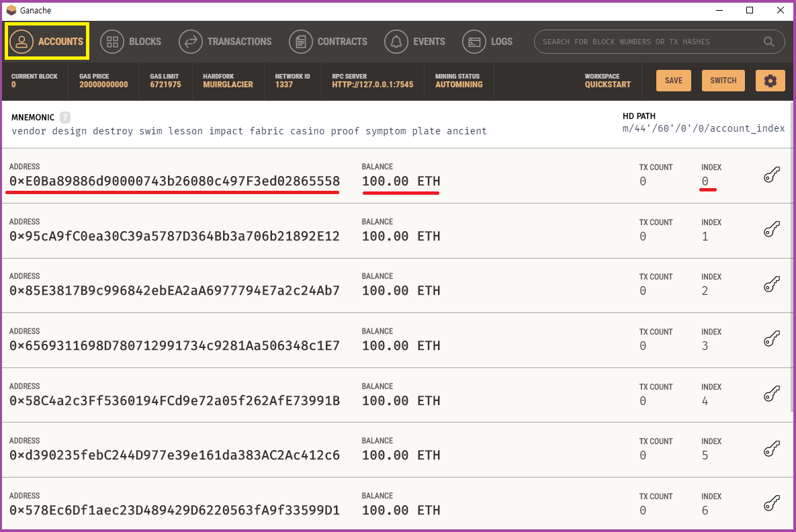Image resolution: width=796 pixels, height=532 pixels.
Task: Show private key for index 0 account
Action: [x=772, y=175]
